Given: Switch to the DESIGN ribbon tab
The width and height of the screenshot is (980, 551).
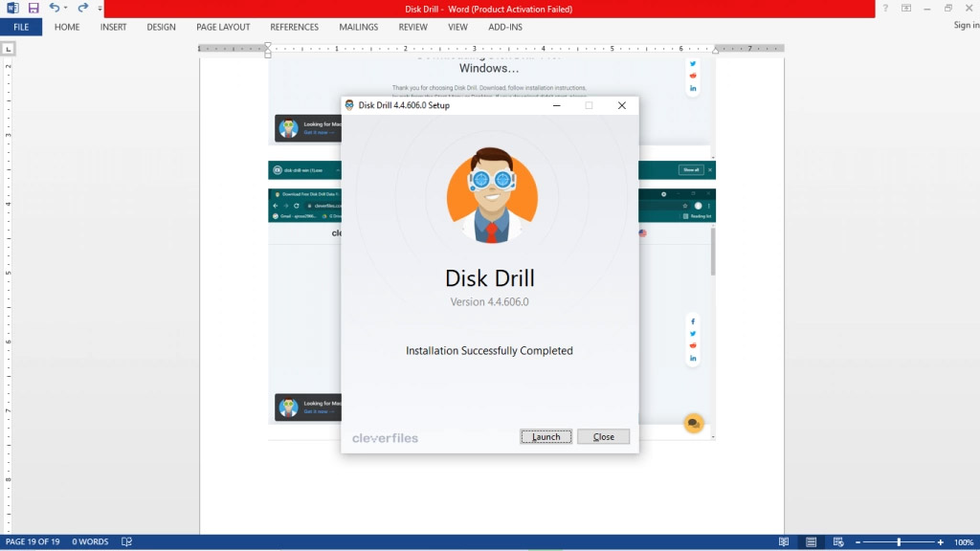Looking at the screenshot, I should pyautogui.click(x=161, y=27).
